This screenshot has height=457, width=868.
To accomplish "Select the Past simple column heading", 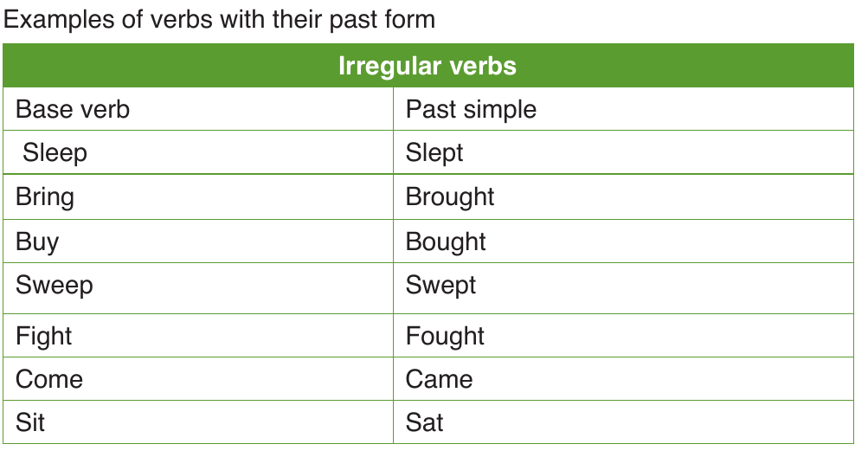I will (x=471, y=110).
